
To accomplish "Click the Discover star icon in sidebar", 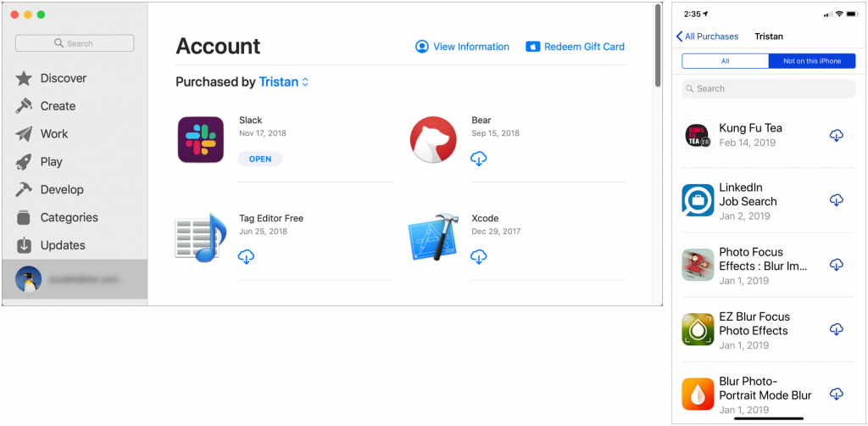I will pyautogui.click(x=24, y=78).
